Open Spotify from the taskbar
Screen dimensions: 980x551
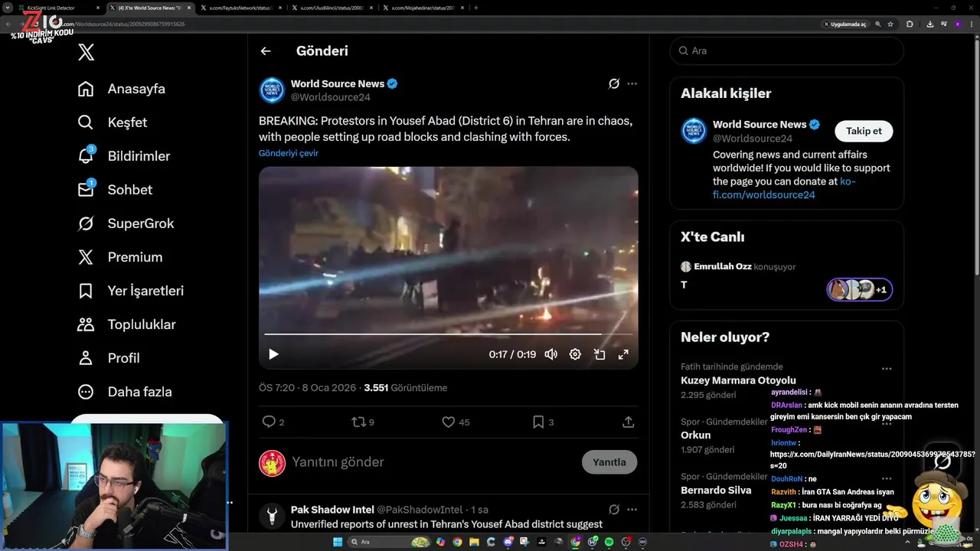point(609,542)
